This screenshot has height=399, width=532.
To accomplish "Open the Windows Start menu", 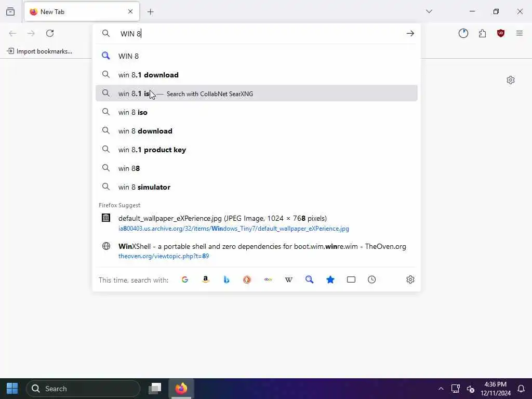I will coord(12,389).
